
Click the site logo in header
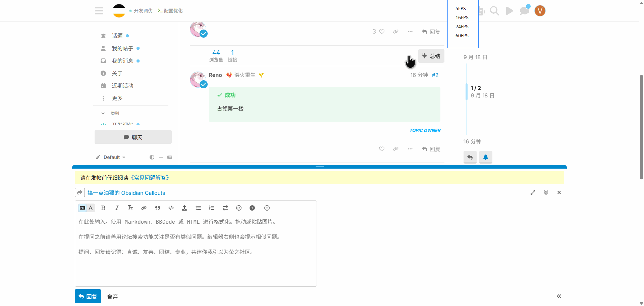[x=119, y=11]
